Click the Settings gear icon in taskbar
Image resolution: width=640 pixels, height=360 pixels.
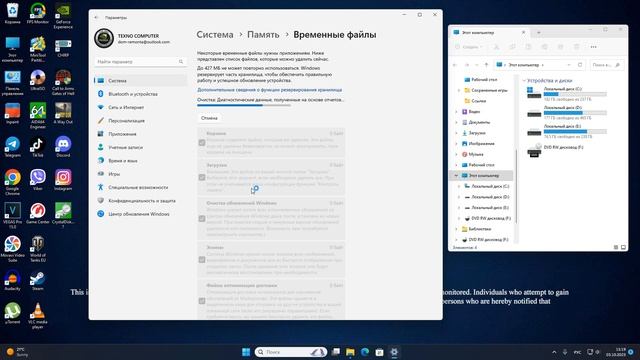point(394,352)
